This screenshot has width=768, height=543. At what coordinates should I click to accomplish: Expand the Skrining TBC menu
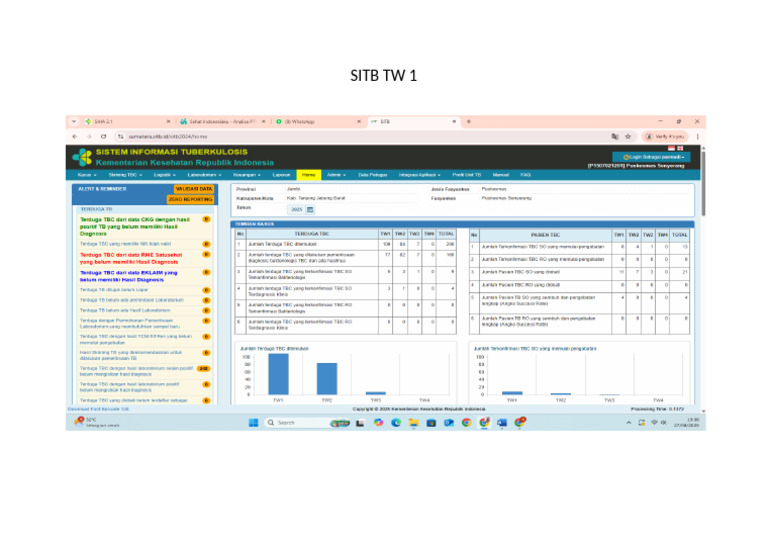(x=125, y=175)
